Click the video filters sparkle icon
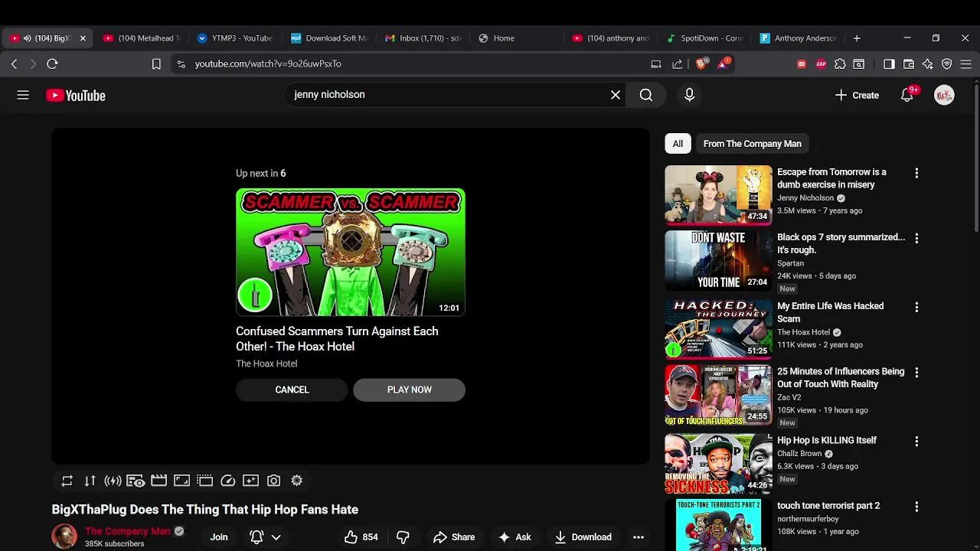Screen dimensions: 980x551 point(250,481)
